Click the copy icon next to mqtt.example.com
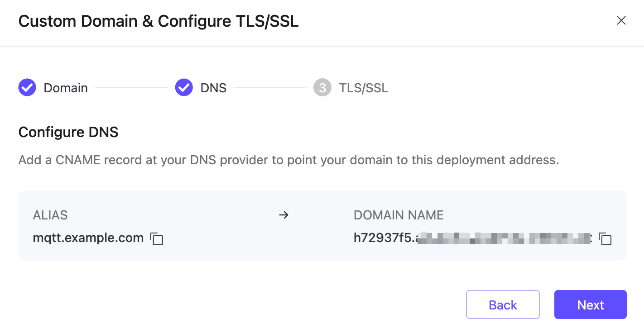 (157, 239)
